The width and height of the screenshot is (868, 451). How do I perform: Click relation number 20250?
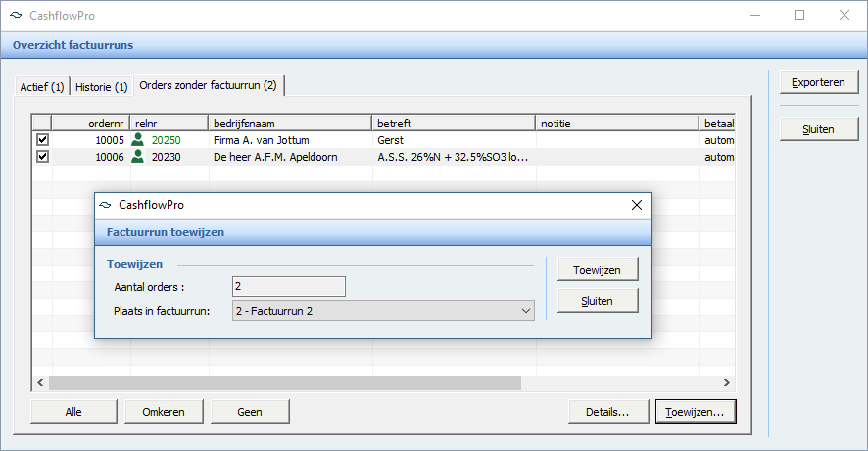coord(167,140)
